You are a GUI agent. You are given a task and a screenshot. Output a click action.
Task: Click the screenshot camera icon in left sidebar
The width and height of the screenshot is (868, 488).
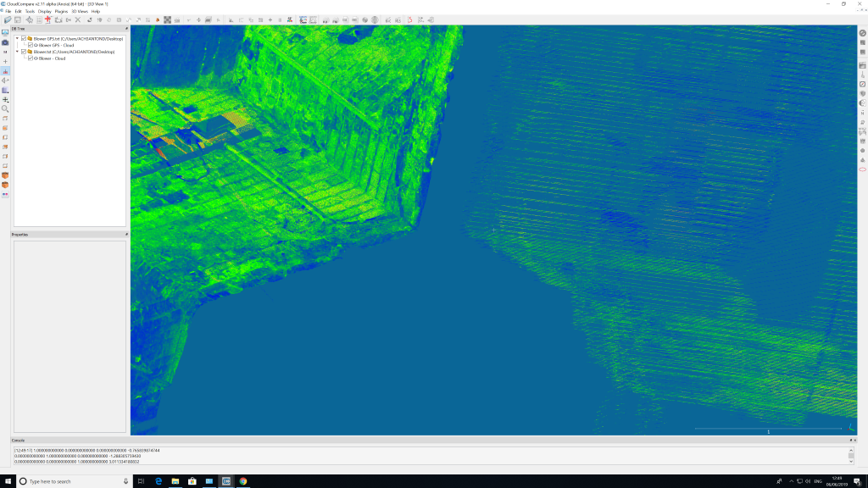(5, 42)
